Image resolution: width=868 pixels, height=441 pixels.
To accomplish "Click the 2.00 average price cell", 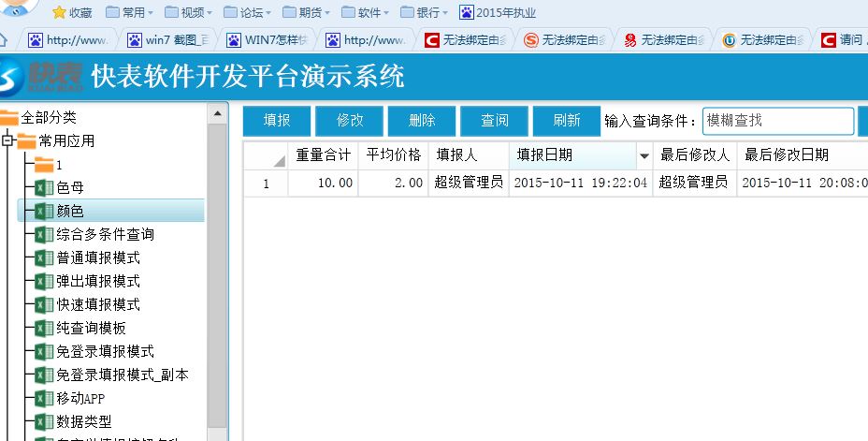I will click(394, 184).
